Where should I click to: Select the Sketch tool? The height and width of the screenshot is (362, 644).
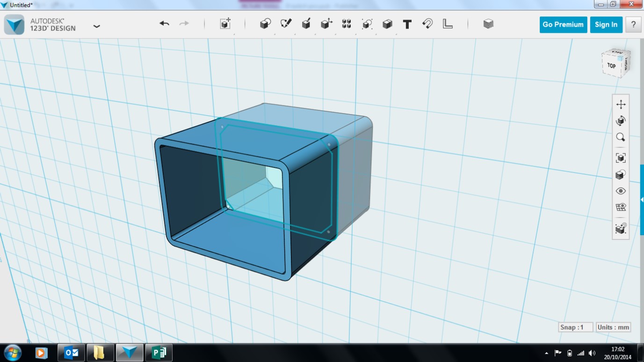[x=286, y=24]
